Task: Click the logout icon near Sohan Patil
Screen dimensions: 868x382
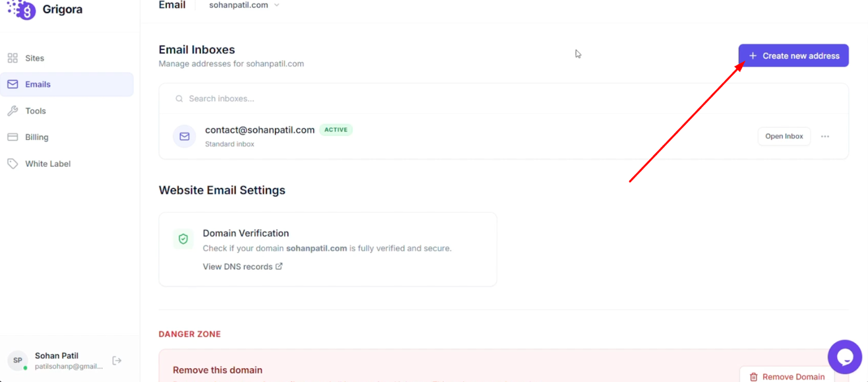Action: pos(117,360)
